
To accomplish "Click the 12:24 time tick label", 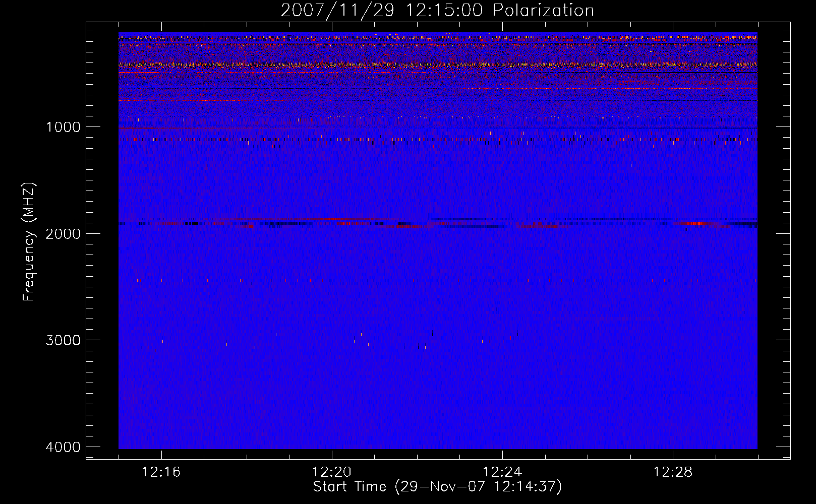I will [502, 472].
